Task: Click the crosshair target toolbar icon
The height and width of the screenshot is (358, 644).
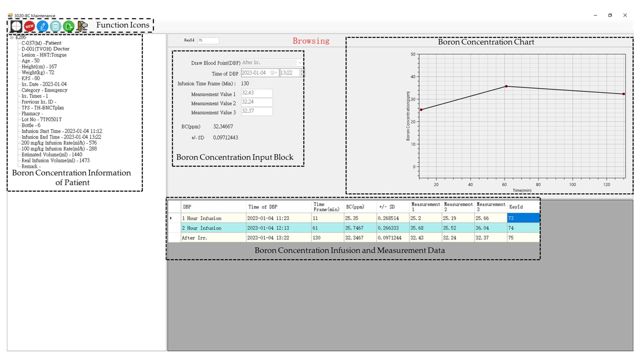Action: (16, 26)
